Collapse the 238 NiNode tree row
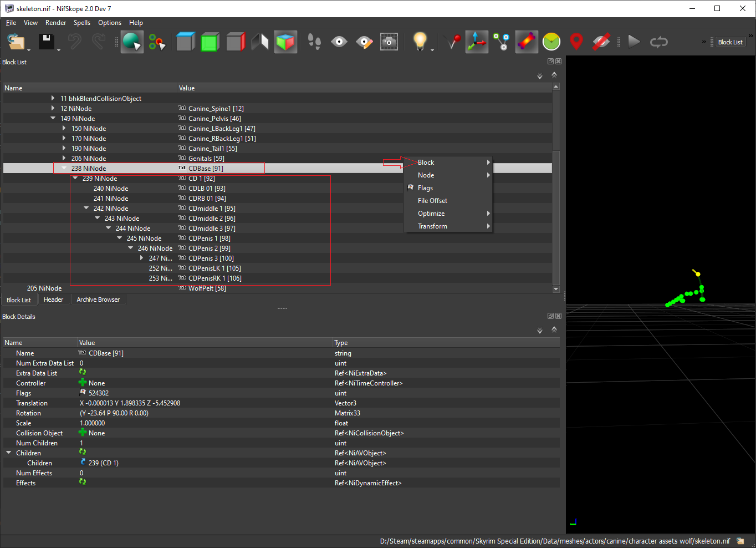756x548 pixels. pyautogui.click(x=64, y=169)
